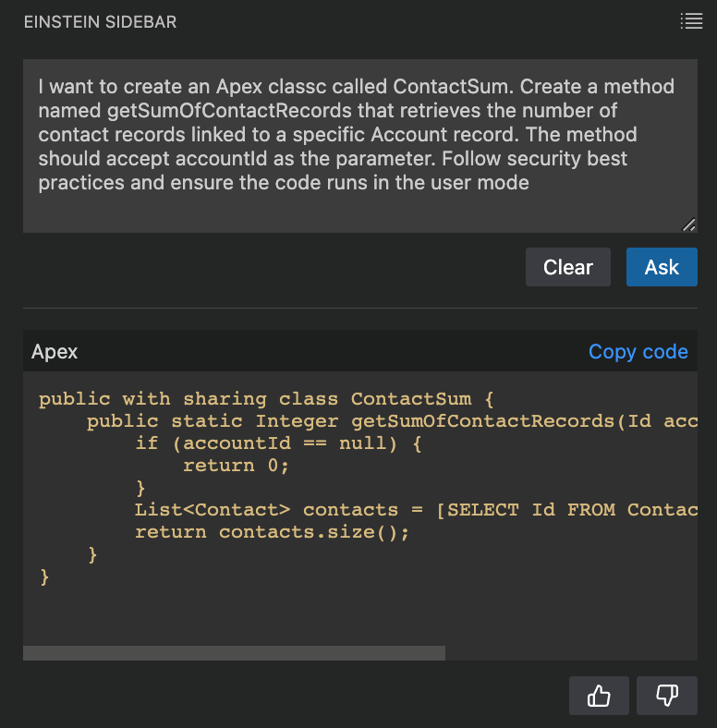Submit the prompt with the Ask button

pyautogui.click(x=662, y=267)
